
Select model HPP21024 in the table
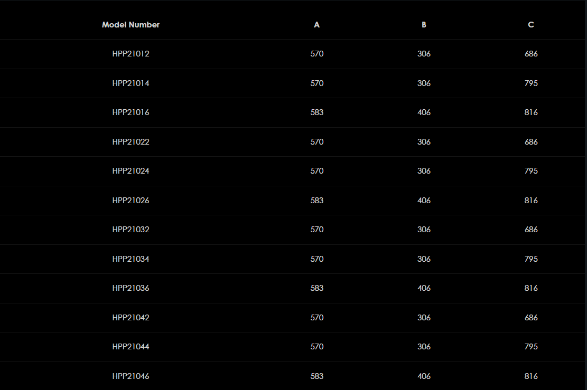point(130,171)
